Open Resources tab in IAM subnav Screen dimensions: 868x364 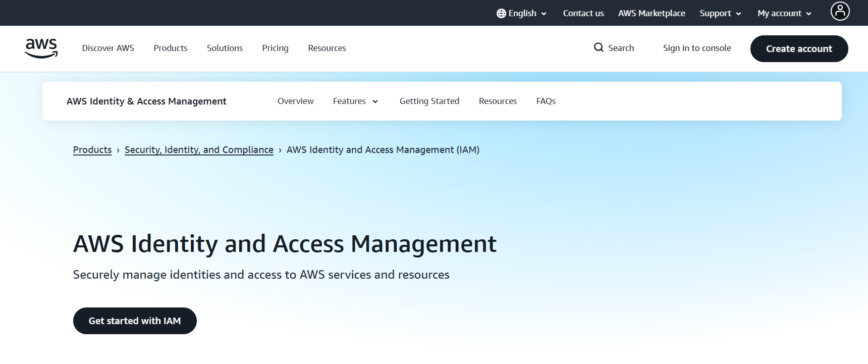[498, 101]
